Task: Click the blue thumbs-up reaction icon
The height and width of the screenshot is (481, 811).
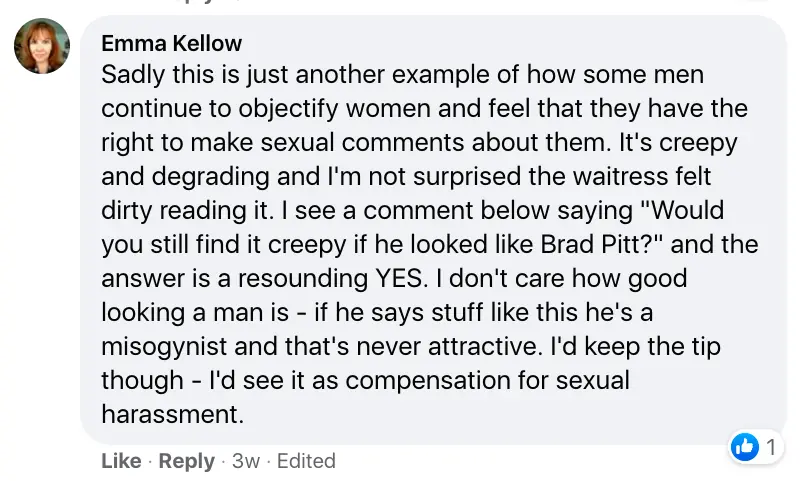Action: 745,447
